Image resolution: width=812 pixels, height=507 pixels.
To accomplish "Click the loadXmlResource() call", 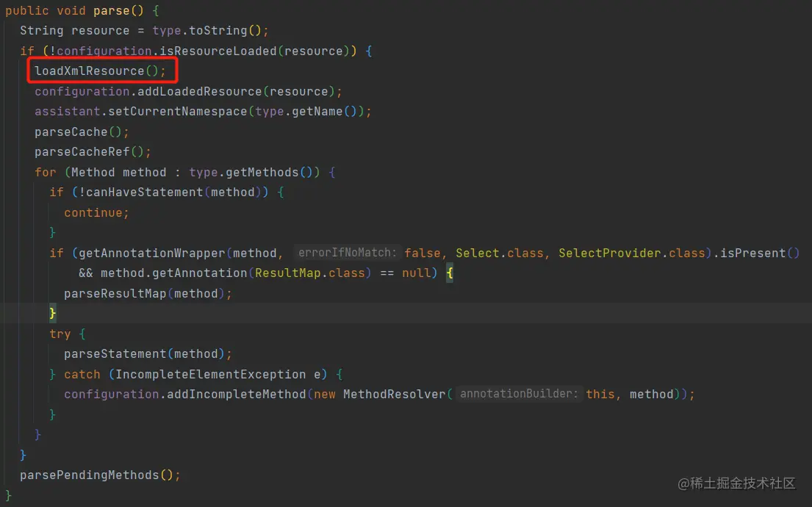I will pos(96,71).
